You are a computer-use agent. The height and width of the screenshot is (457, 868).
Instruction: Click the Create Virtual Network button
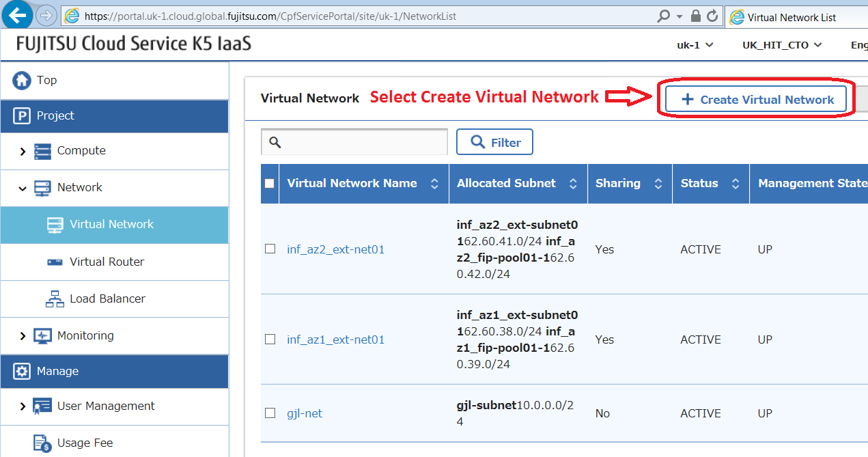click(756, 100)
